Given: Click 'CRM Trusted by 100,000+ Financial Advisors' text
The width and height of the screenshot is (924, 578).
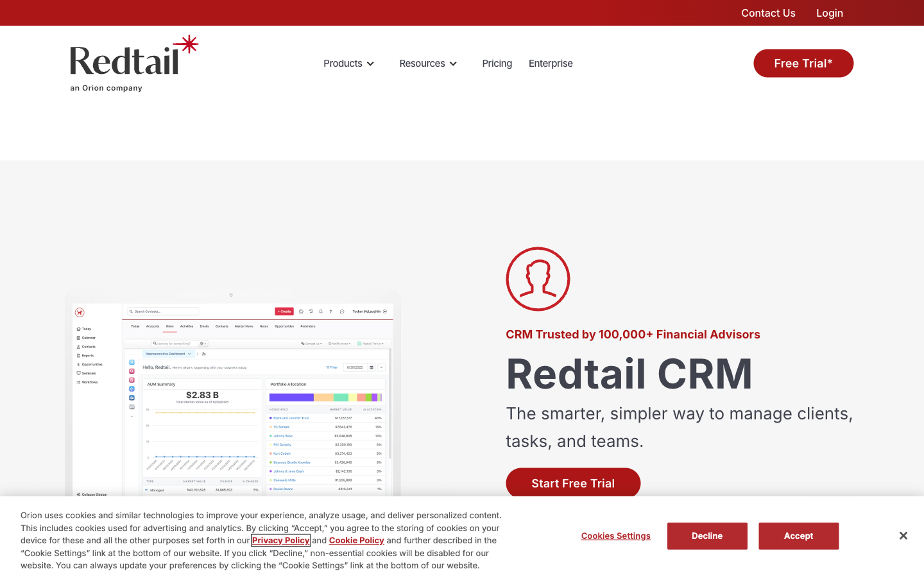Looking at the screenshot, I should pos(633,335).
